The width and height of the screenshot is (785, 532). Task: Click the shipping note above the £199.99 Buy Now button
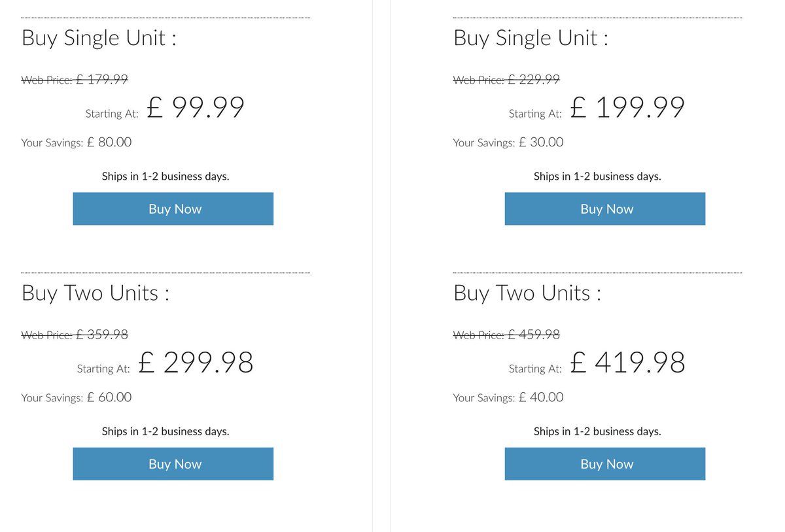pos(597,176)
